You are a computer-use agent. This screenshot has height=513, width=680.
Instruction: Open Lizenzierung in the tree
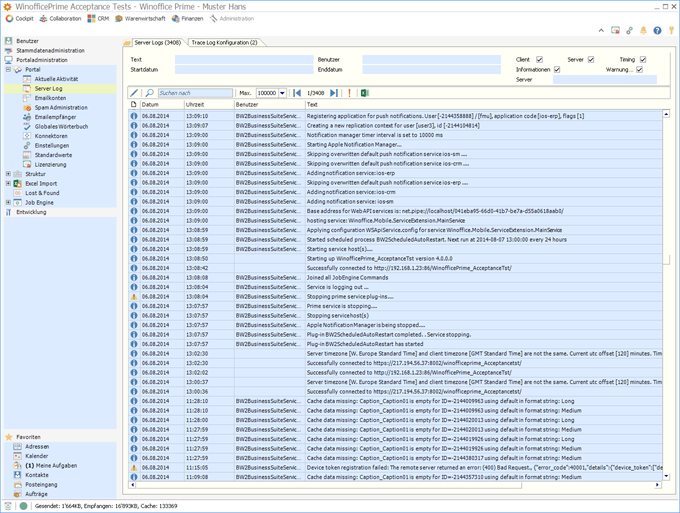coord(50,164)
